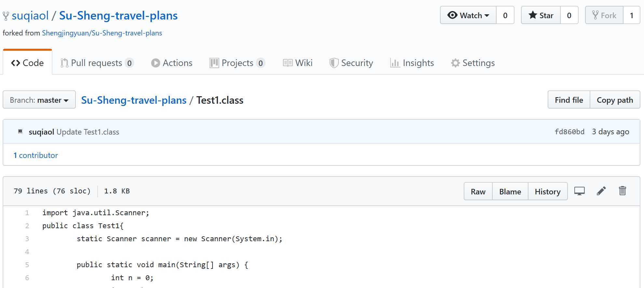Click the fd860bd commit hash
Image resolution: width=644 pixels, height=288 pixels.
569,132
